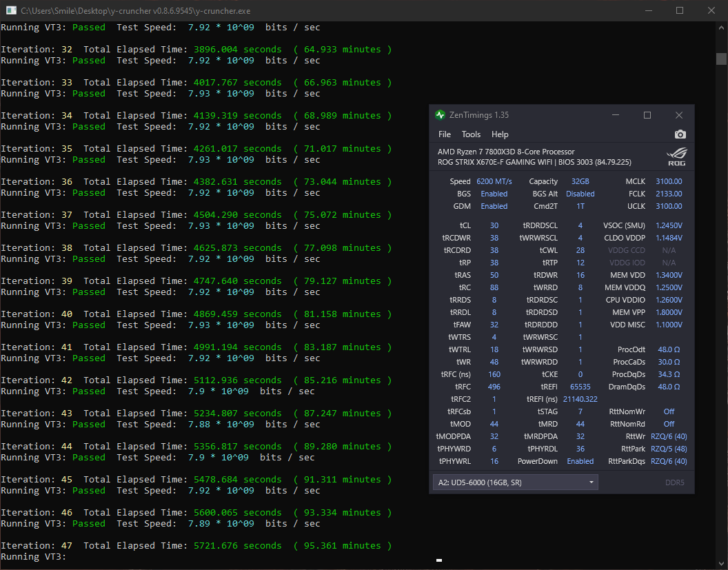Click the VSOC (SMU) 1.2450V value
The width and height of the screenshot is (728, 570).
tap(669, 225)
